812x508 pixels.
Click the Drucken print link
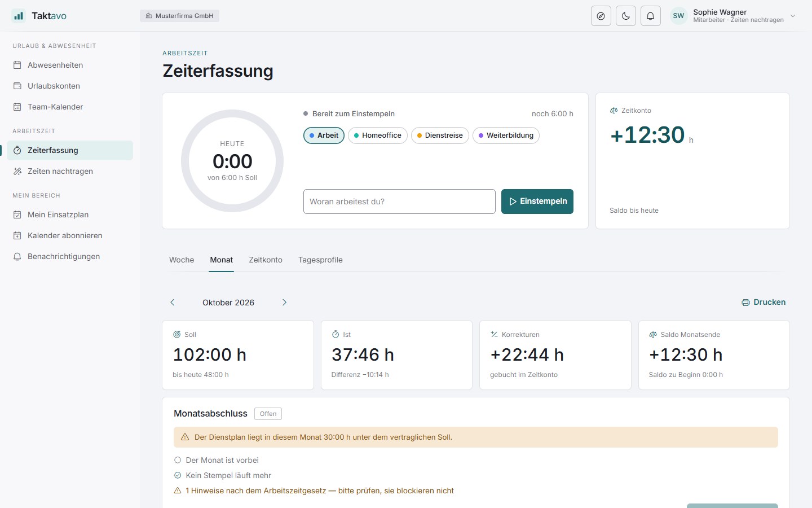(x=764, y=302)
